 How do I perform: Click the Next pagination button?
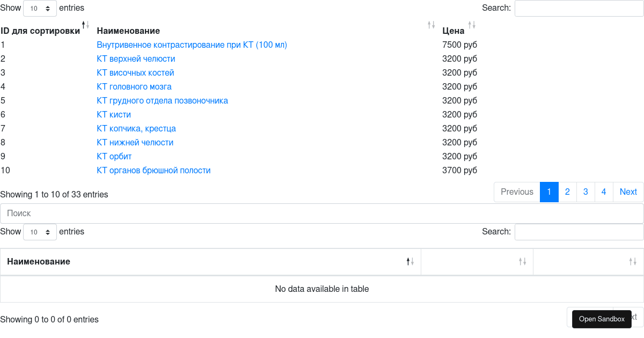628,192
